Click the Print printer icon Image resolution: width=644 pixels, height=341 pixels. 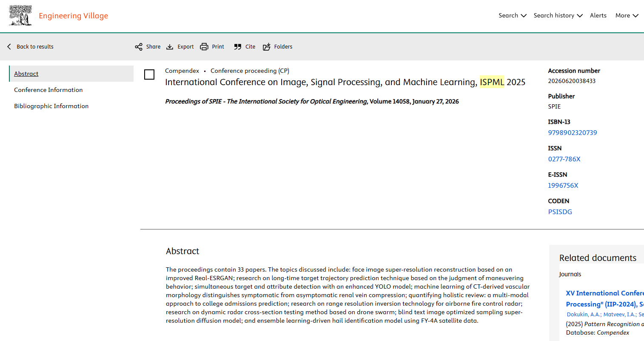click(204, 47)
